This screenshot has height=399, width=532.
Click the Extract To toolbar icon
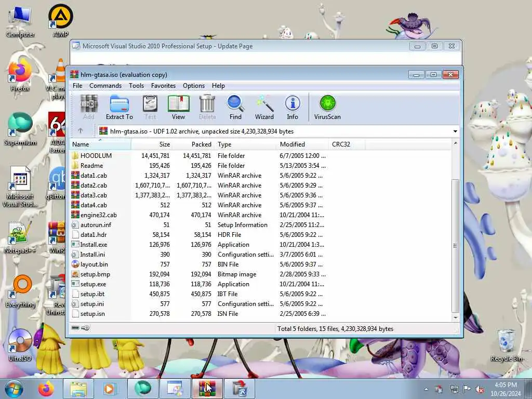119,108
